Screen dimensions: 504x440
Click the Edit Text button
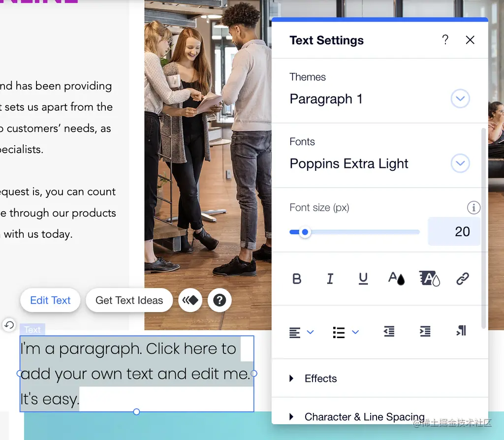point(50,300)
